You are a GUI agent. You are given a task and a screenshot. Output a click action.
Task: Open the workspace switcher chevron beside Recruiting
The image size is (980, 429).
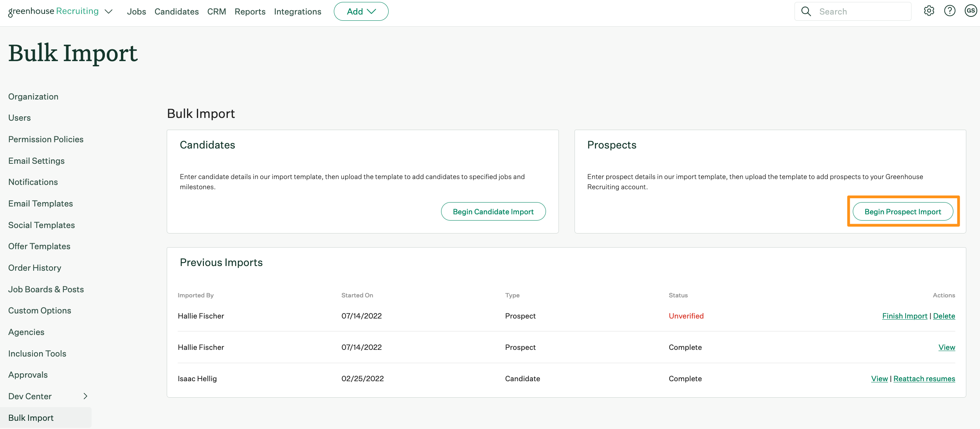coord(108,11)
